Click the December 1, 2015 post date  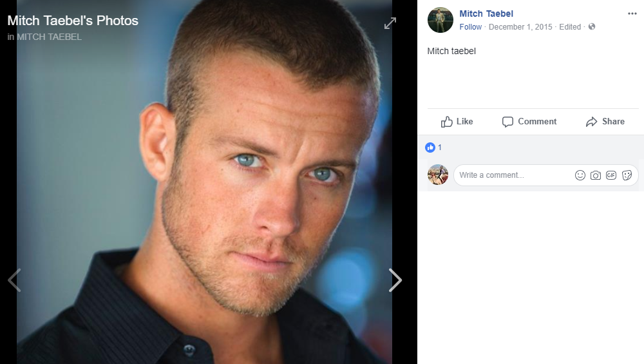(x=520, y=27)
